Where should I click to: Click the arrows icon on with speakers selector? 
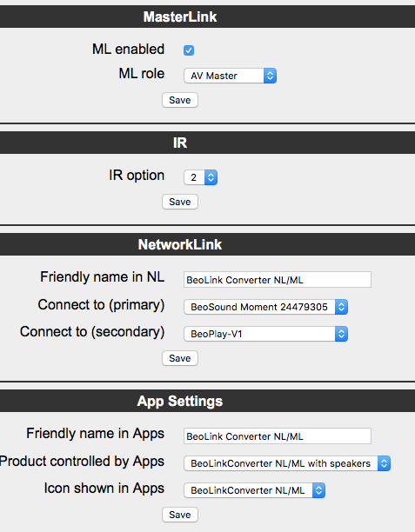click(385, 463)
